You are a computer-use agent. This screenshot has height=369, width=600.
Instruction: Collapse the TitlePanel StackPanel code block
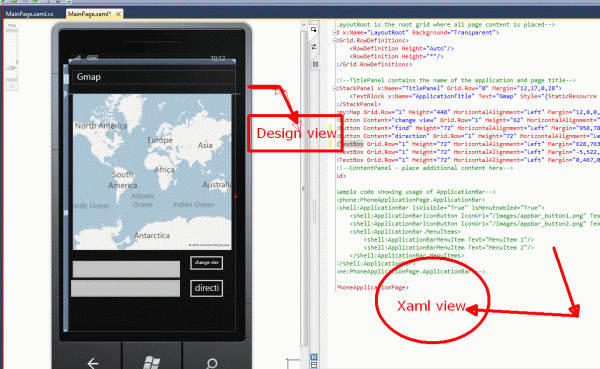335,88
